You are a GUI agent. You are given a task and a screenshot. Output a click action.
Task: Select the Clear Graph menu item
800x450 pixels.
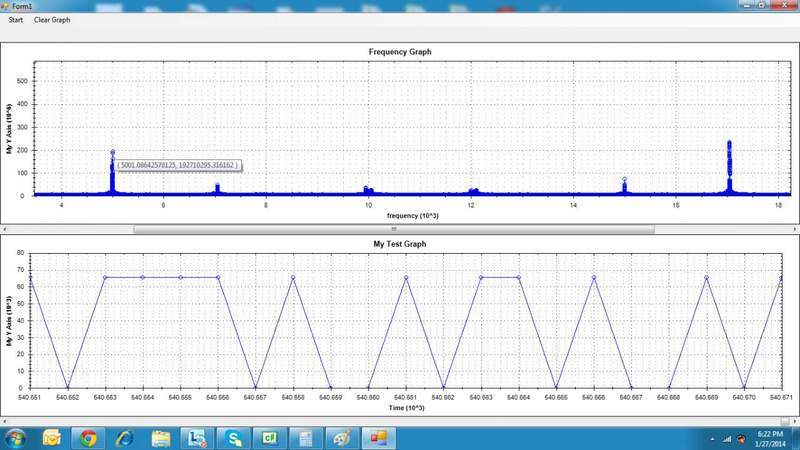52,20
